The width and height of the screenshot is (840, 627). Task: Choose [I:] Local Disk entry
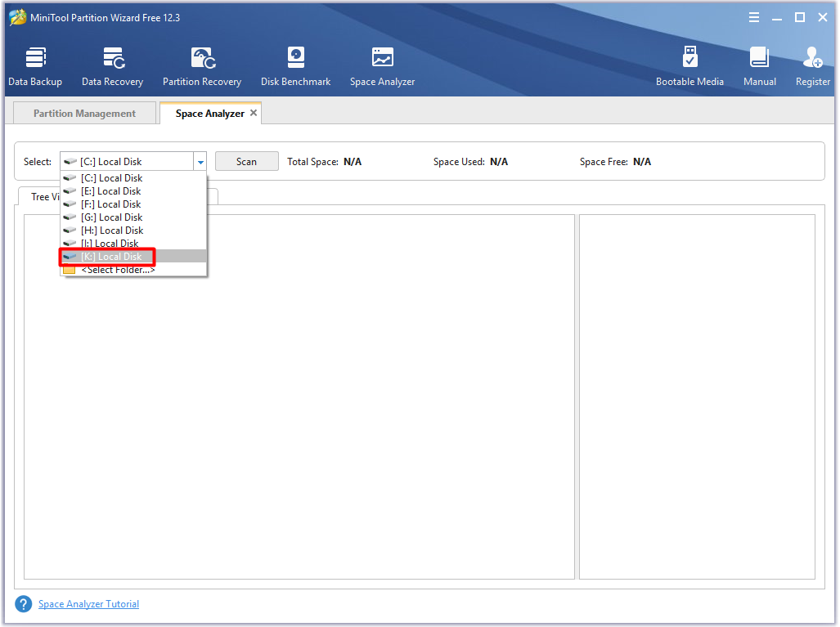click(x=133, y=243)
